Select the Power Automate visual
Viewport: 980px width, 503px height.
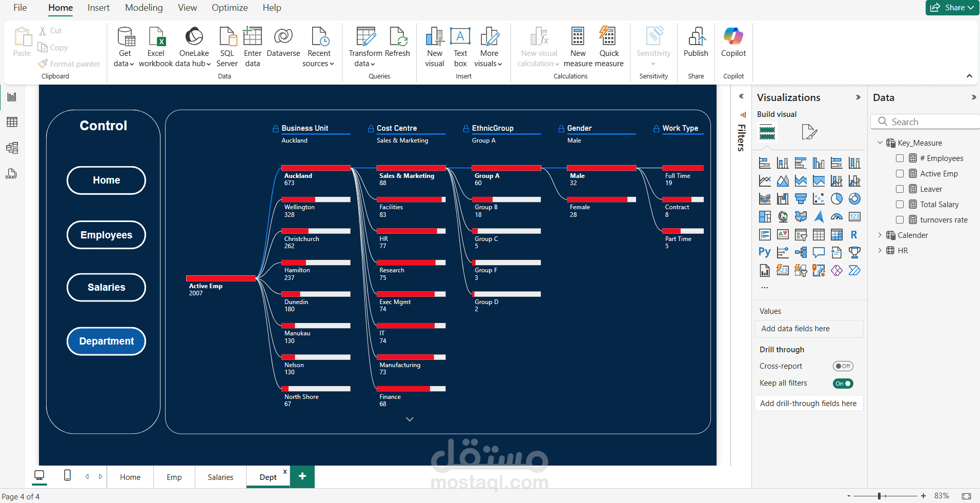click(x=854, y=270)
